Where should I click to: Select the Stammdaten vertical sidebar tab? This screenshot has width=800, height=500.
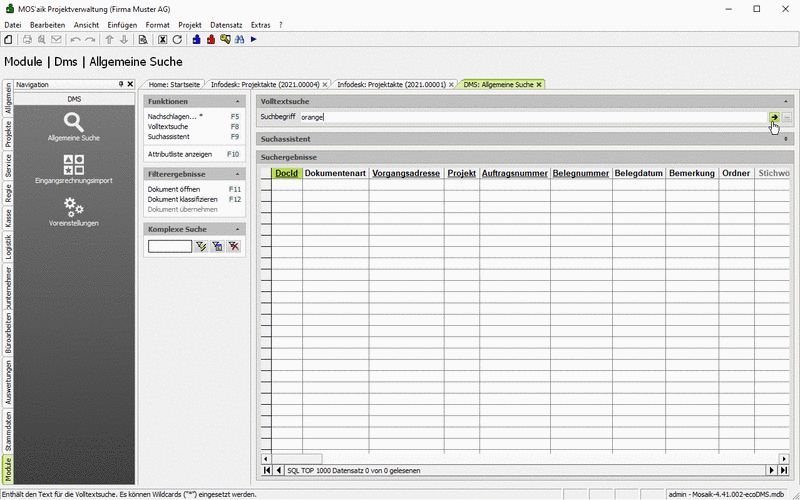(x=8, y=432)
